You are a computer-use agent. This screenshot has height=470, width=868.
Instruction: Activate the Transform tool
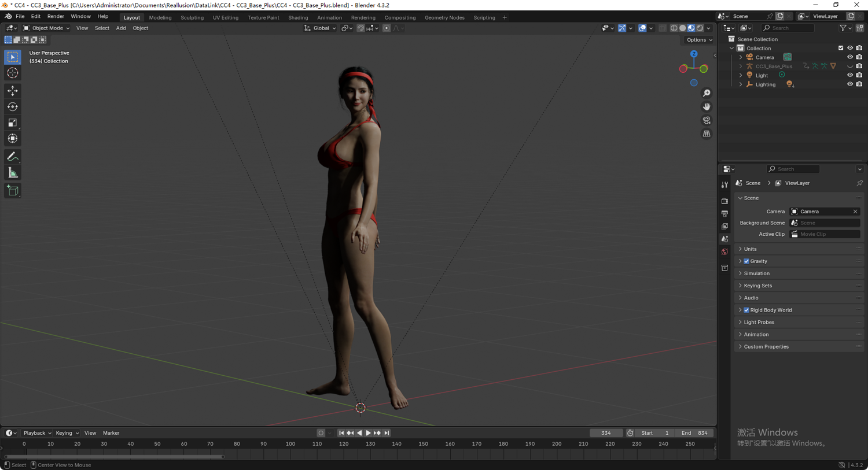pyautogui.click(x=13, y=138)
